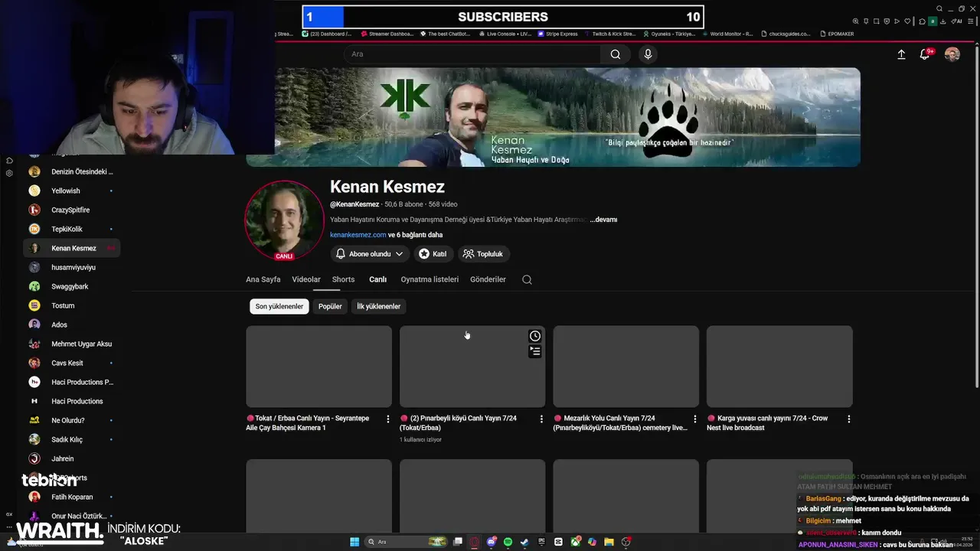Open the browser easy setup sliders icon
The width and height of the screenshot is (980, 551).
click(970, 21)
